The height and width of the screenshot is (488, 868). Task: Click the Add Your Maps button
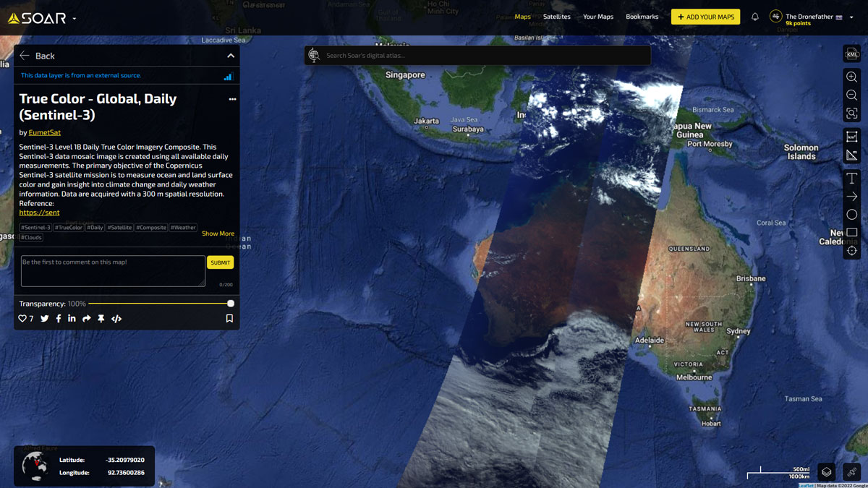click(705, 17)
